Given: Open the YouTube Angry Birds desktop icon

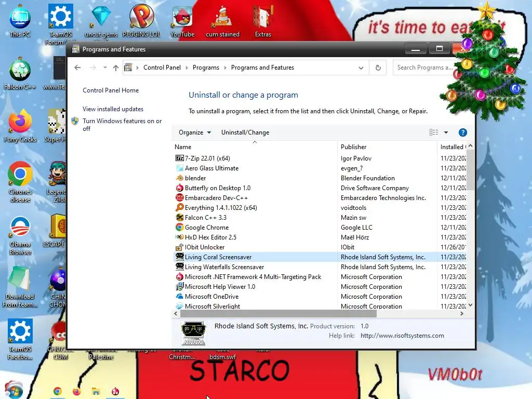Looking at the screenshot, I should 182,21.
